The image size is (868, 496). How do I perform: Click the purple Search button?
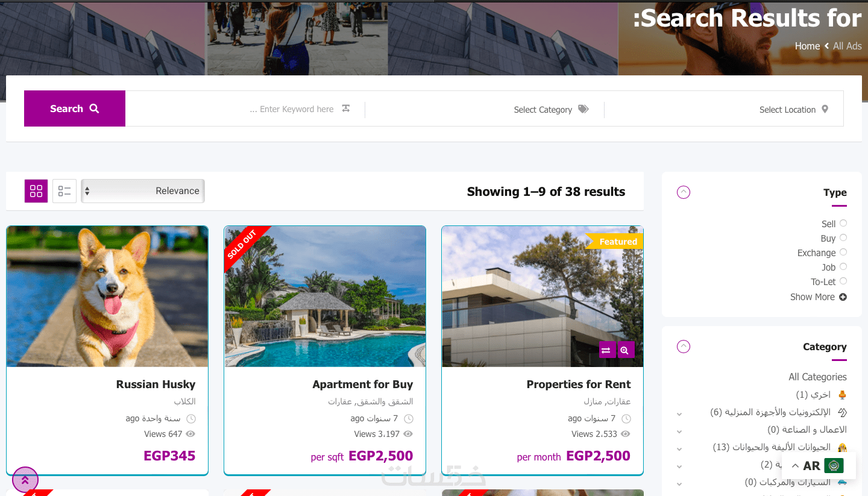75,108
